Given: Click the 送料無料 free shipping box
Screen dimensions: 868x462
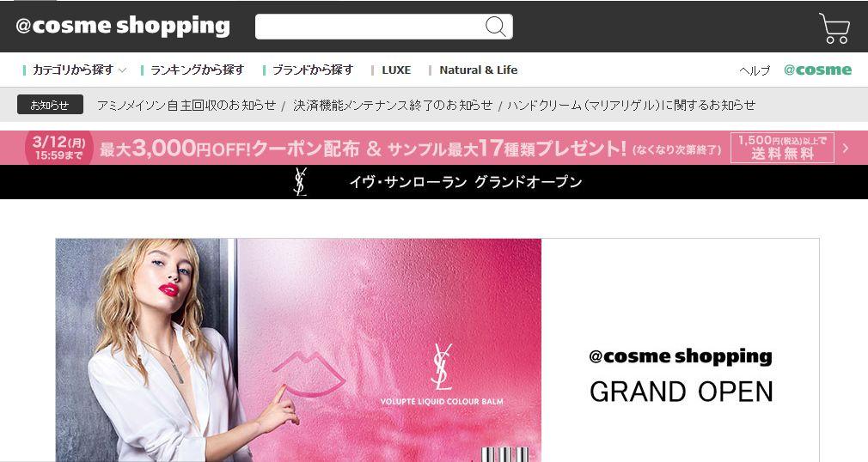Looking at the screenshot, I should [x=782, y=148].
